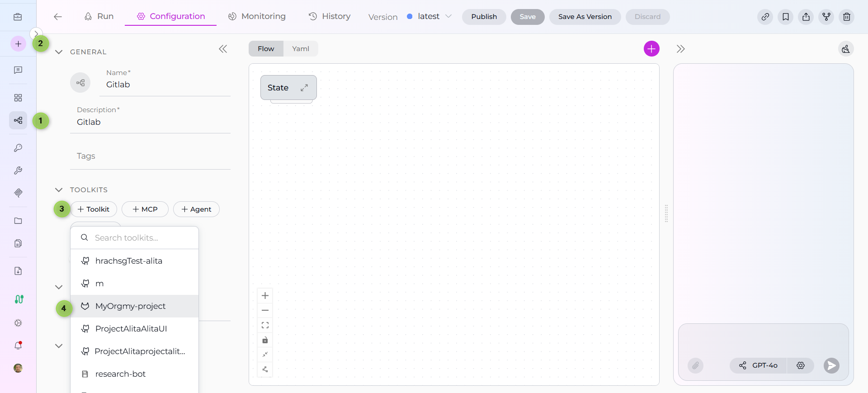Open notifications bell in sidebar
868x393 pixels.
pyautogui.click(x=18, y=346)
